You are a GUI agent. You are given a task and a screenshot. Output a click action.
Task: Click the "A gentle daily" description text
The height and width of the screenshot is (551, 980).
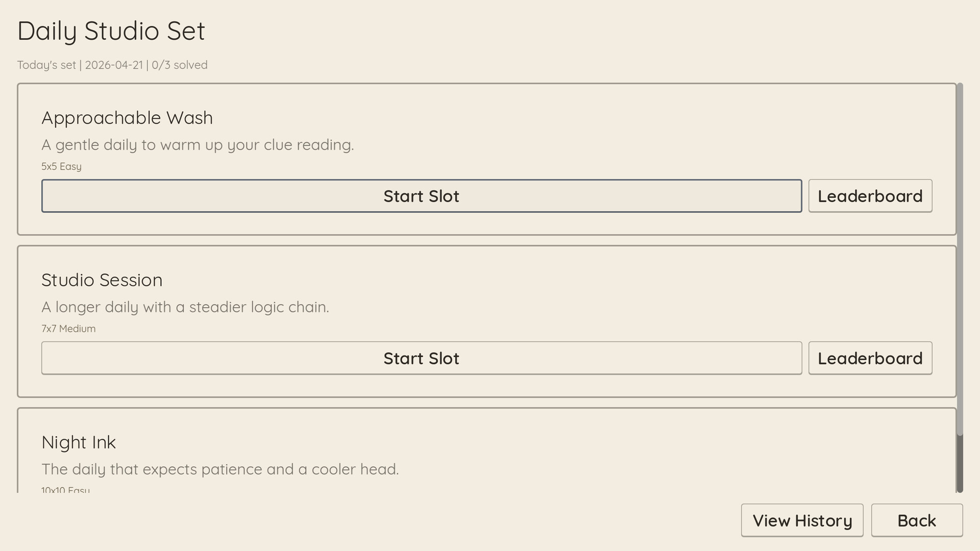(198, 145)
